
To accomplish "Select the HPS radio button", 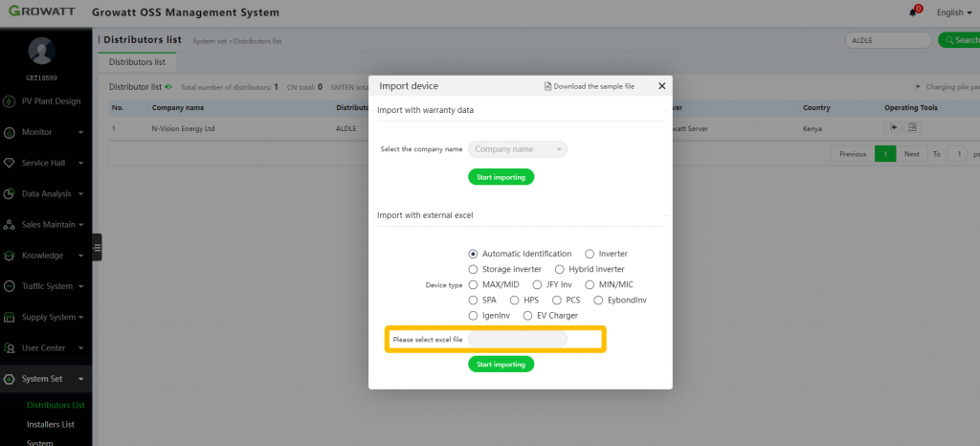I will [514, 300].
